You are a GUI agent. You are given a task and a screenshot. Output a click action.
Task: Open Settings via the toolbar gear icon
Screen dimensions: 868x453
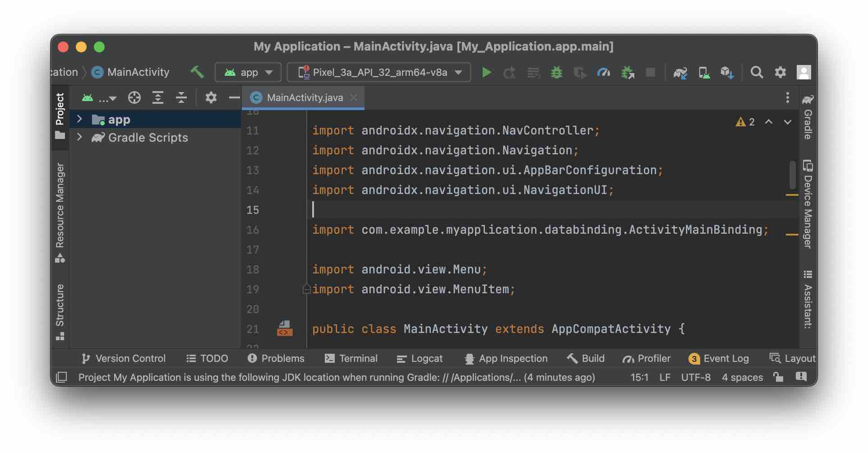click(780, 72)
